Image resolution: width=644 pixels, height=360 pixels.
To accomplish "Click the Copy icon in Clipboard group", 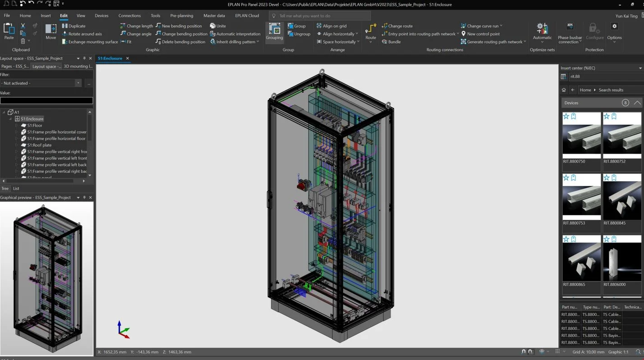I will click(23, 33).
